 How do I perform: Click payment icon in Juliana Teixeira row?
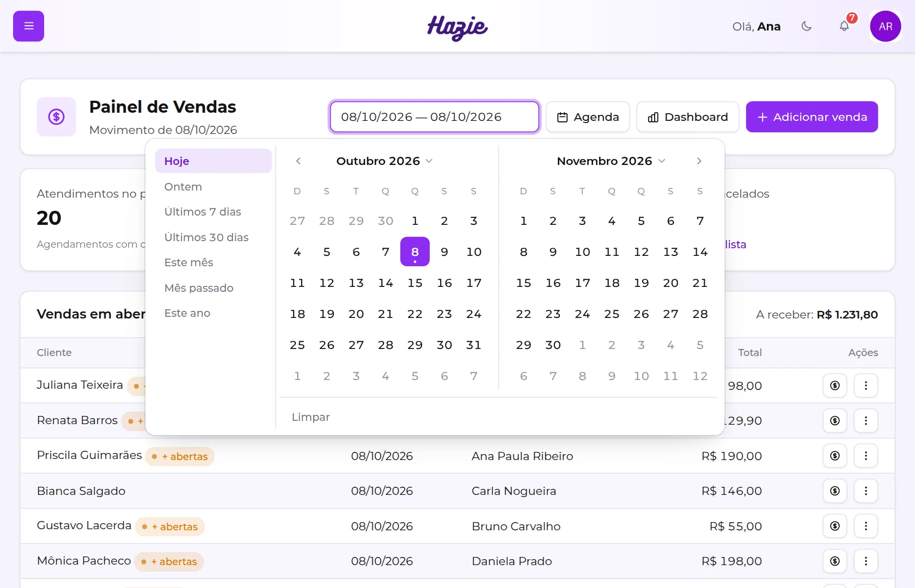835,385
